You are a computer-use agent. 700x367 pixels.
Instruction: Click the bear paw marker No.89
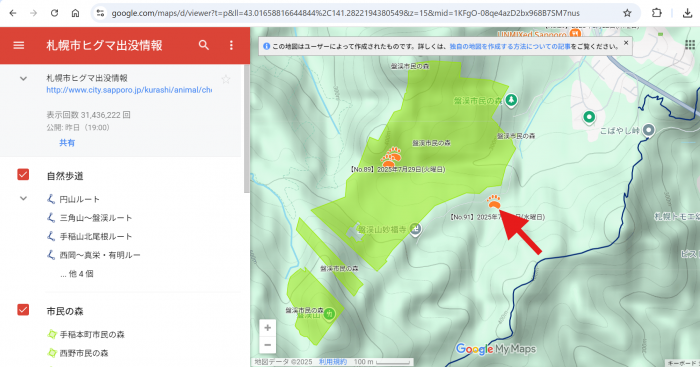pyautogui.click(x=391, y=157)
